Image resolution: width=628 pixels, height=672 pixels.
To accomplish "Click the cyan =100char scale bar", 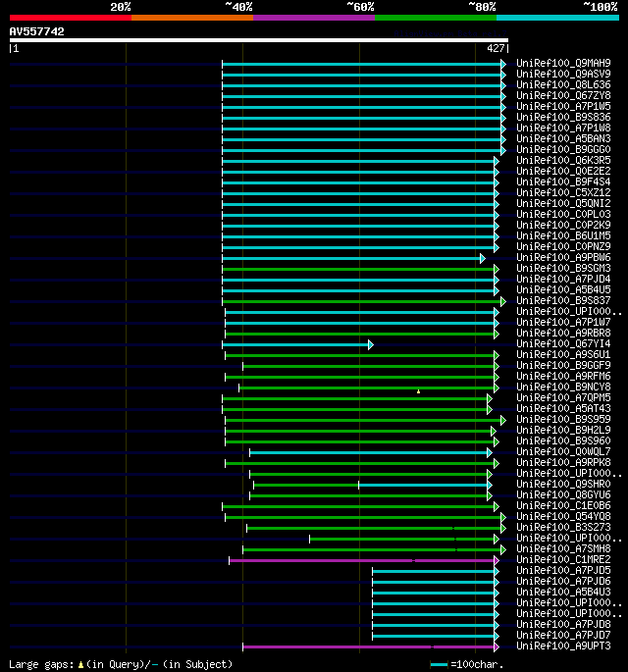I will [x=439, y=665].
